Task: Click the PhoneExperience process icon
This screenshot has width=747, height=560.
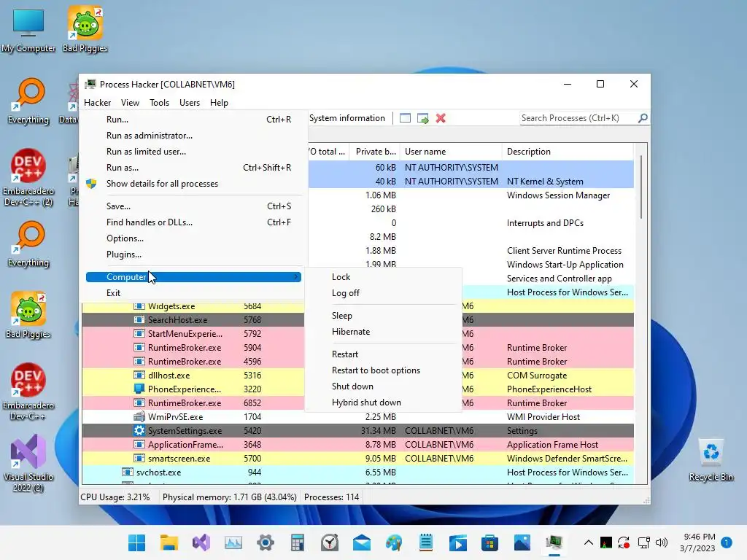Action: pyautogui.click(x=139, y=389)
